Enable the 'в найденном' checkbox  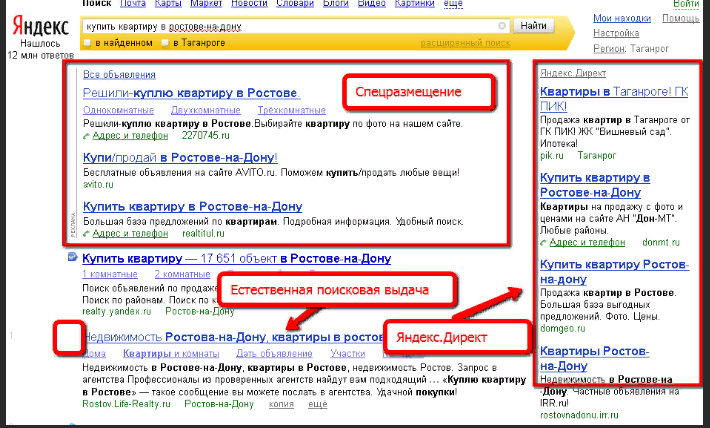click(x=87, y=43)
